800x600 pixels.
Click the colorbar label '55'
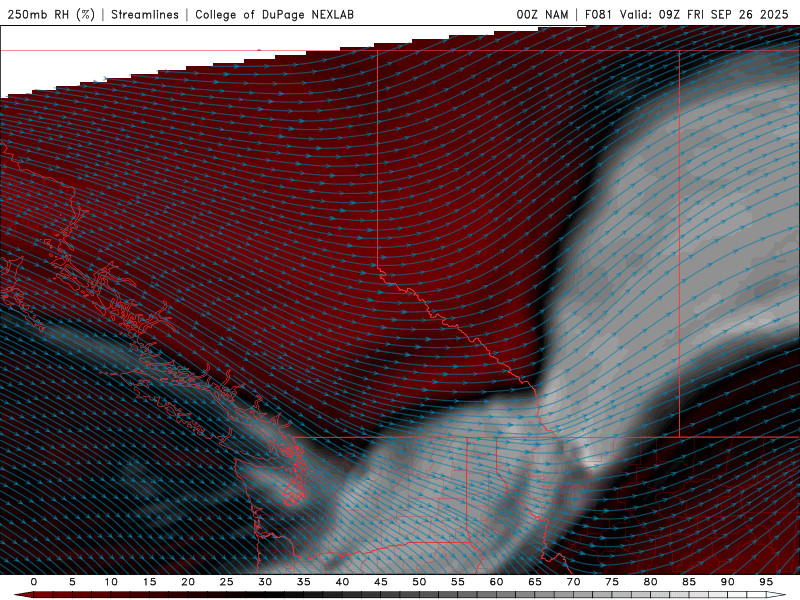click(458, 582)
